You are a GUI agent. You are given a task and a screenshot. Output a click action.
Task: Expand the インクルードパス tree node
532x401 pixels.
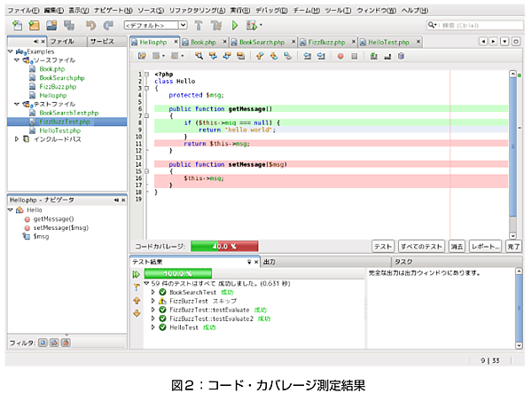(17, 139)
